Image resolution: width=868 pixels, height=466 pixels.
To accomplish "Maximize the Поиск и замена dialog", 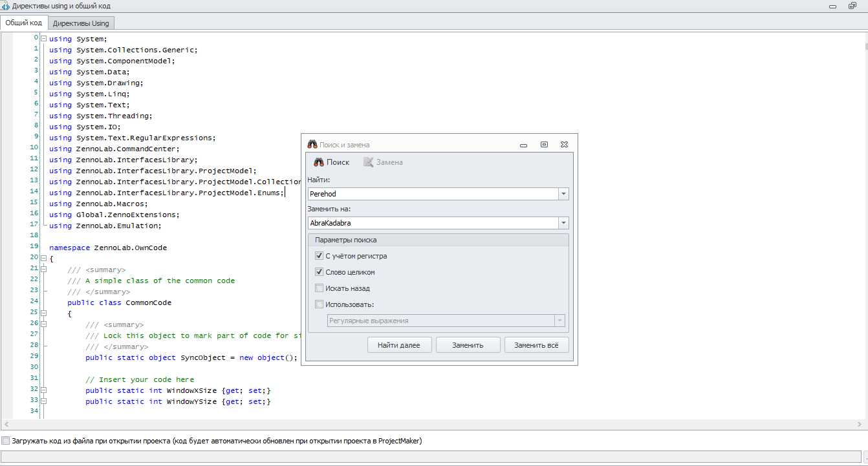I will click(x=544, y=145).
